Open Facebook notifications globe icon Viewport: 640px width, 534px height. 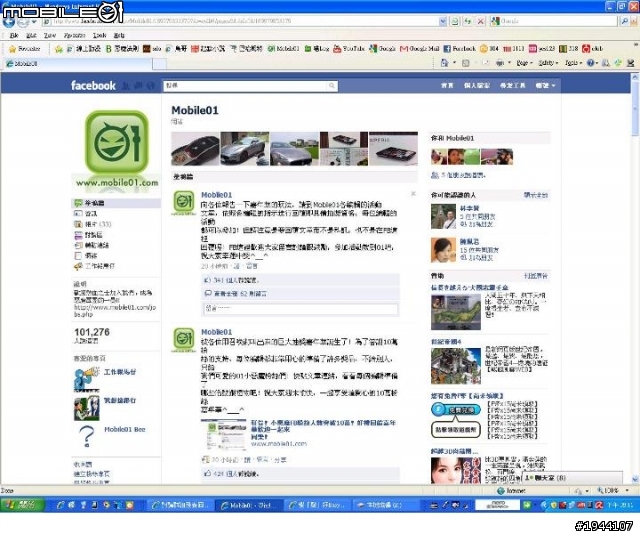[x=151, y=86]
